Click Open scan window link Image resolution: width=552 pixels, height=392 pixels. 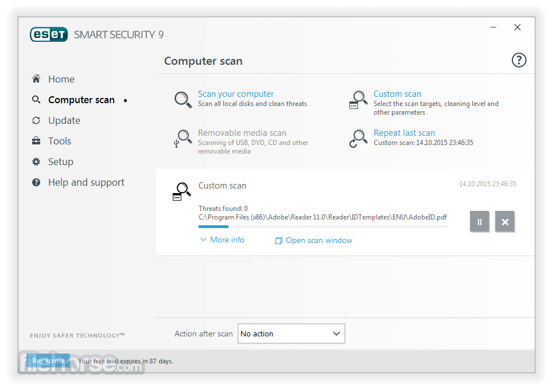click(x=319, y=241)
